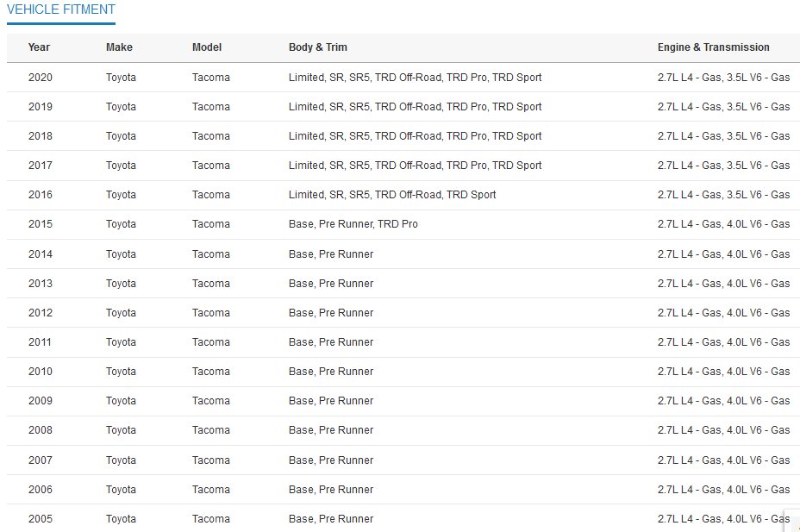Click 'Base, Pre Runner' in the 2010 row

pyautogui.click(x=331, y=372)
